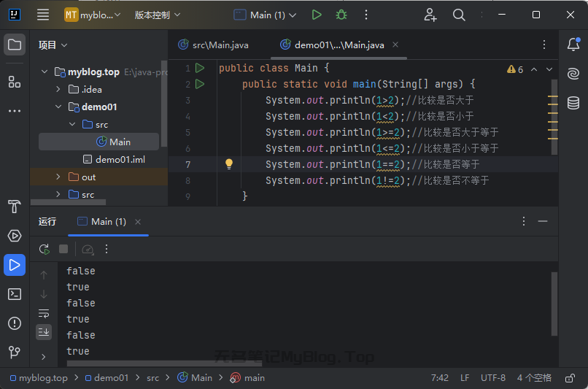Click the down stack trace arrow in console

tap(44, 294)
